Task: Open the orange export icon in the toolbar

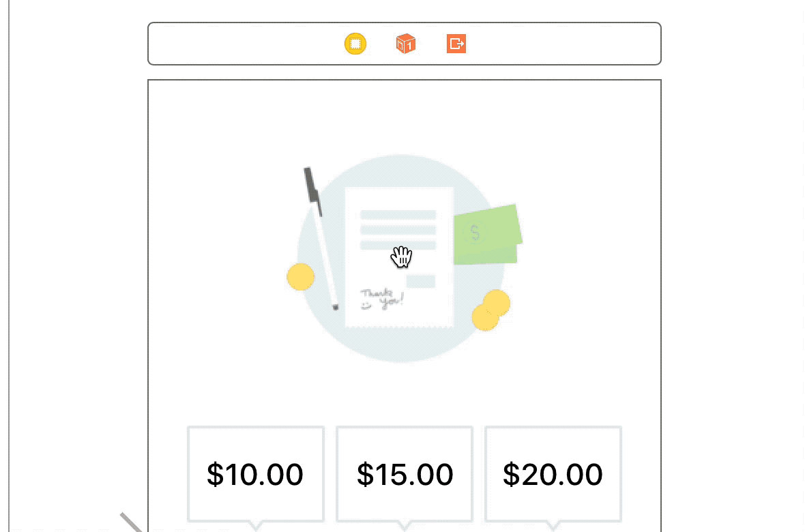Action: pyautogui.click(x=456, y=44)
